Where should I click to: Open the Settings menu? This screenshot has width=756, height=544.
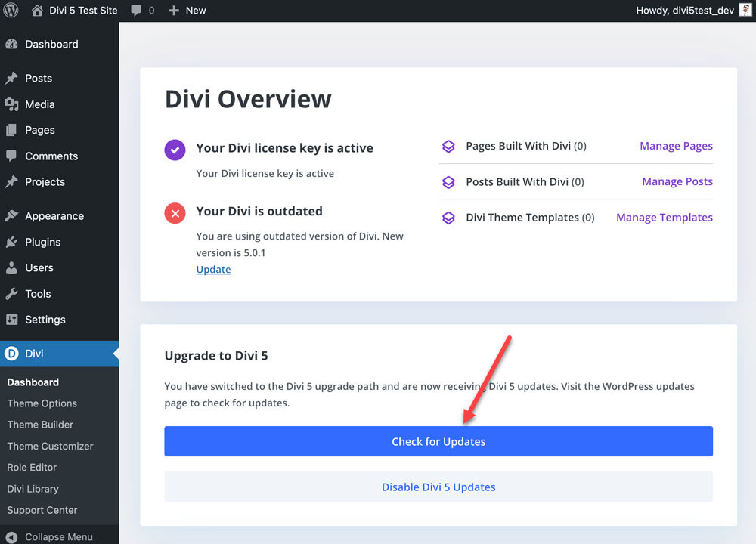(59, 320)
